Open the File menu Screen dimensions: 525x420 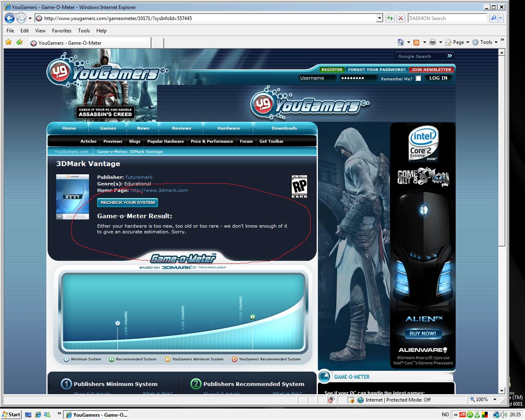10,31
